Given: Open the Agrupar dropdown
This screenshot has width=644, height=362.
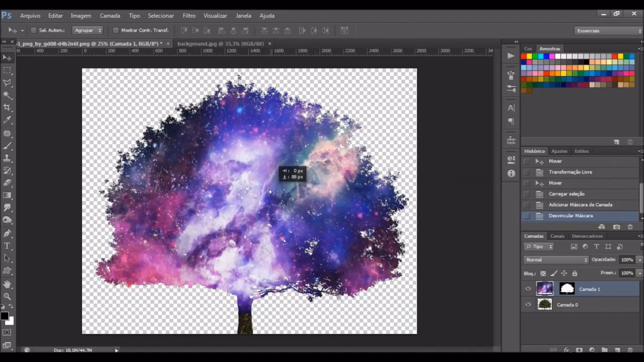Looking at the screenshot, I should tap(88, 31).
